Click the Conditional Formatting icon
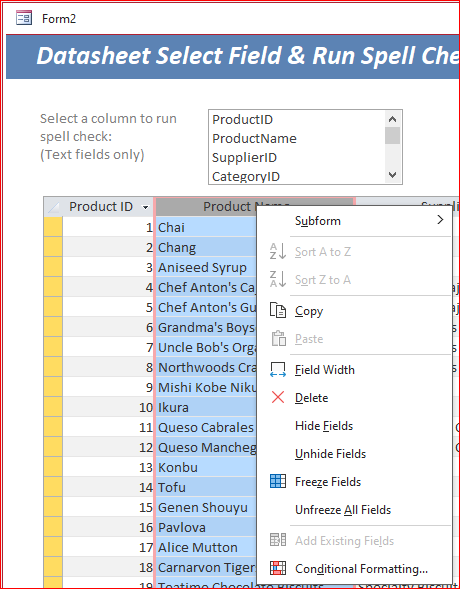 278,568
